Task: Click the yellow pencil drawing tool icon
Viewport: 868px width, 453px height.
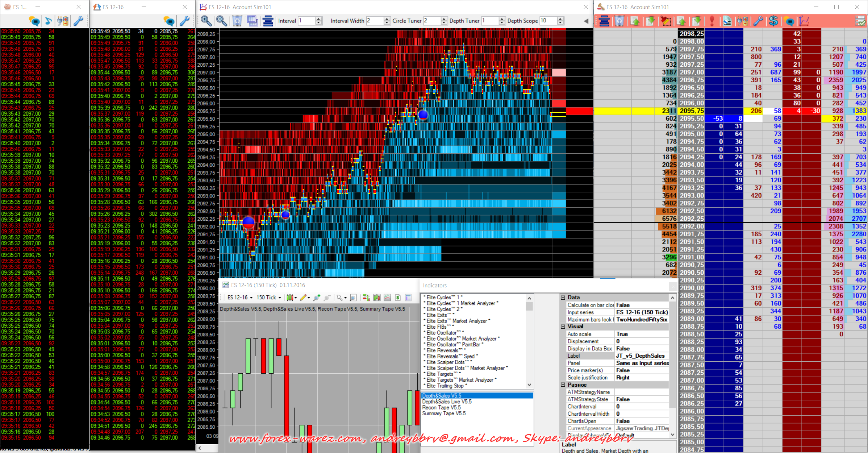Action: click(303, 298)
